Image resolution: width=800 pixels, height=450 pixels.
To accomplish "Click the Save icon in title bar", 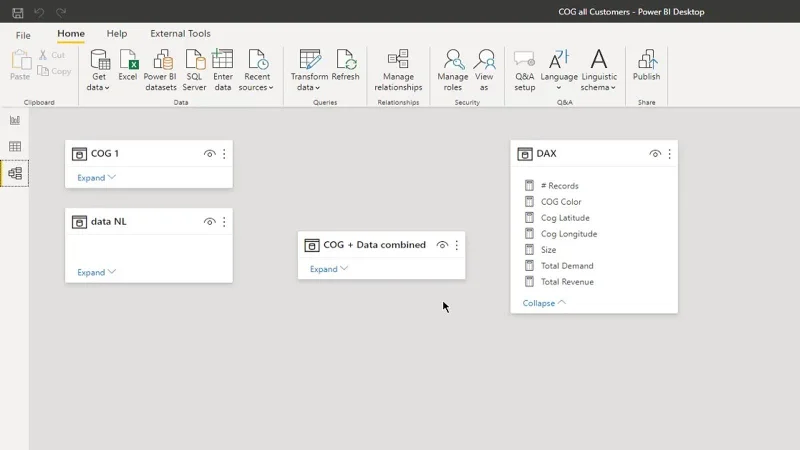I will (x=18, y=12).
